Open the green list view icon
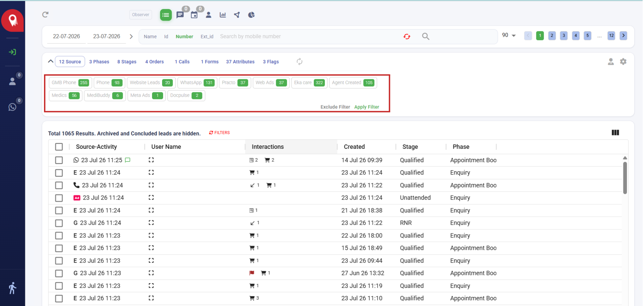Viewport: 644px width, 306px height. [x=165, y=15]
